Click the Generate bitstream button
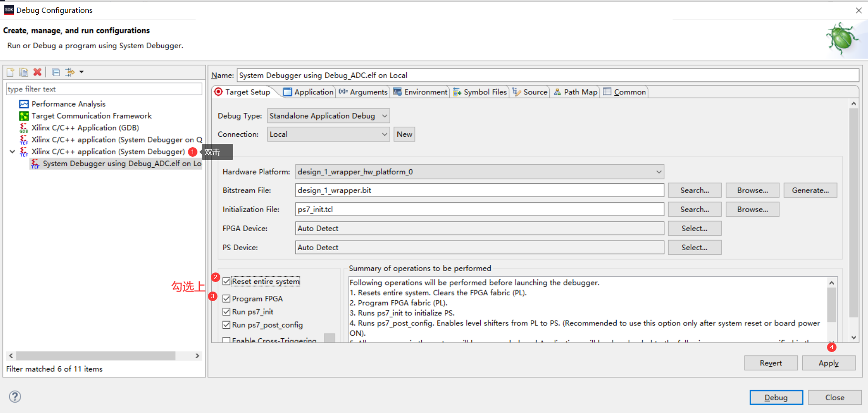This screenshot has height=413, width=868. pyautogui.click(x=810, y=191)
